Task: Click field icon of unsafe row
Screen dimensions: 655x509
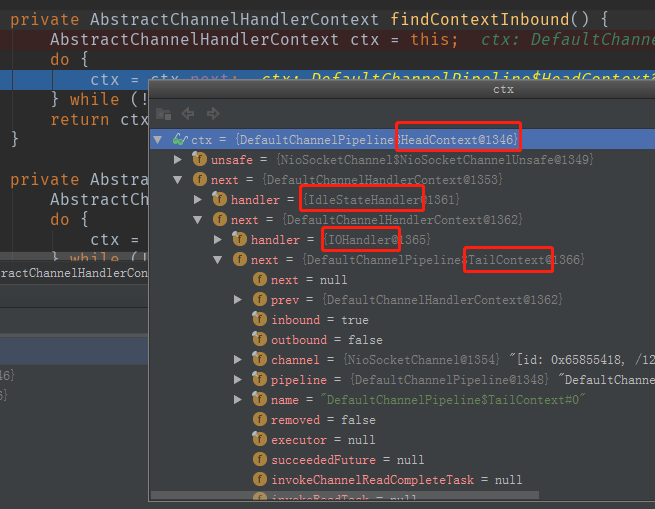Action: tap(199, 159)
